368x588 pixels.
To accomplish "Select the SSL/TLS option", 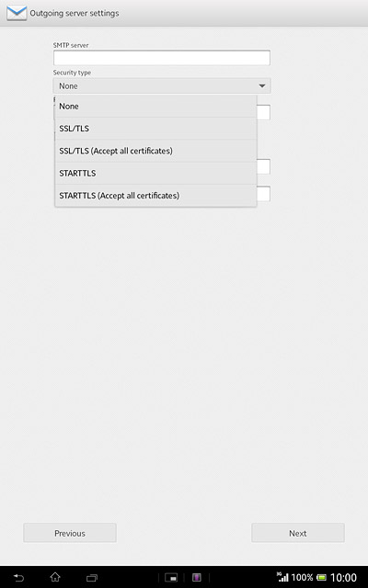I will [155, 129].
